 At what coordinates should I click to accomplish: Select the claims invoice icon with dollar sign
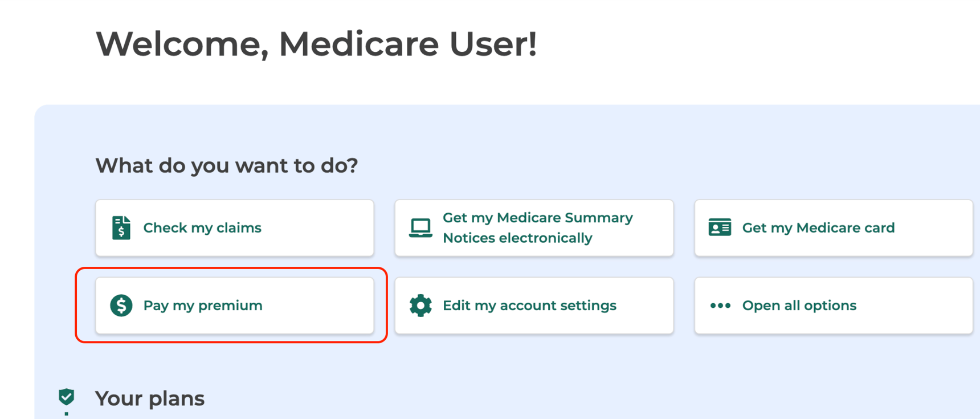click(x=121, y=227)
